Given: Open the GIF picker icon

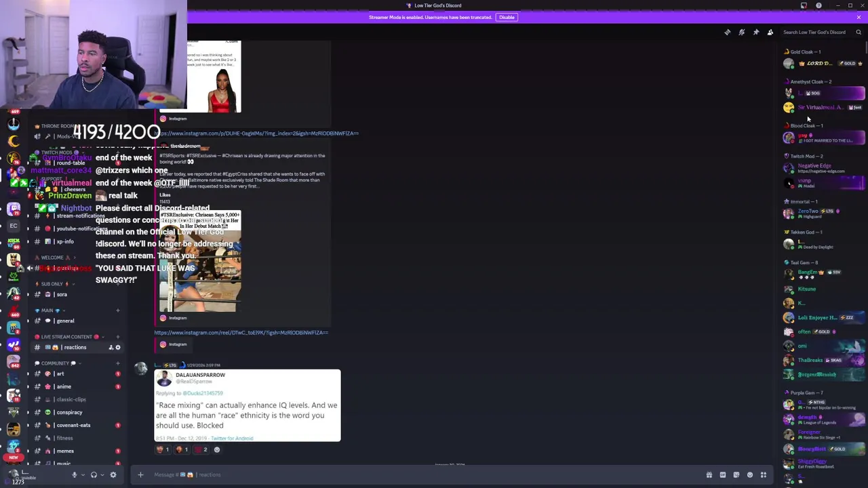Looking at the screenshot, I should [x=722, y=474].
